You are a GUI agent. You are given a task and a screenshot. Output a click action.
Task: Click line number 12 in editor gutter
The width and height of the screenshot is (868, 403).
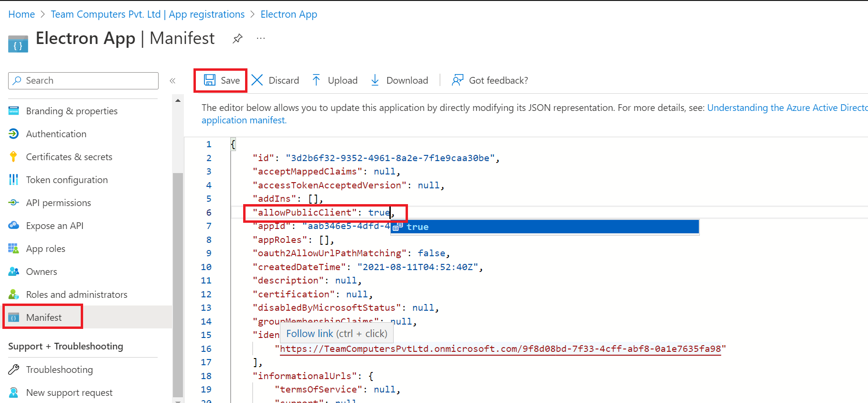(206, 294)
